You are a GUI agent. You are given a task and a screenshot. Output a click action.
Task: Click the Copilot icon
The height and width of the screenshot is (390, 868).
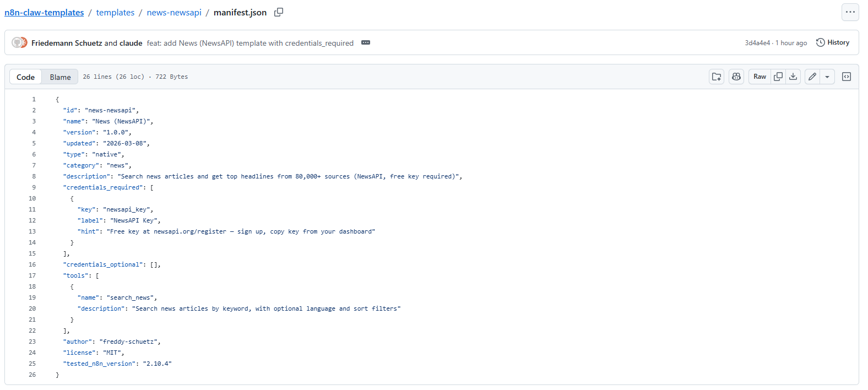click(x=736, y=77)
